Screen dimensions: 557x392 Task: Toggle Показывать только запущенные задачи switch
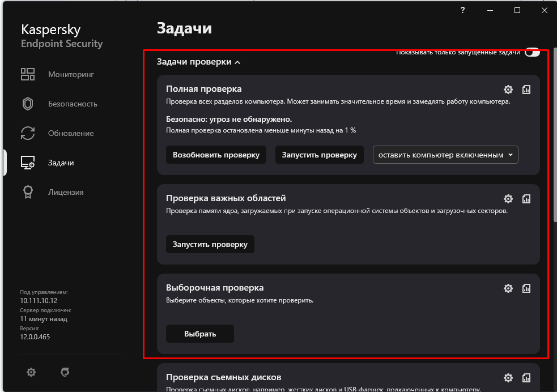click(532, 52)
